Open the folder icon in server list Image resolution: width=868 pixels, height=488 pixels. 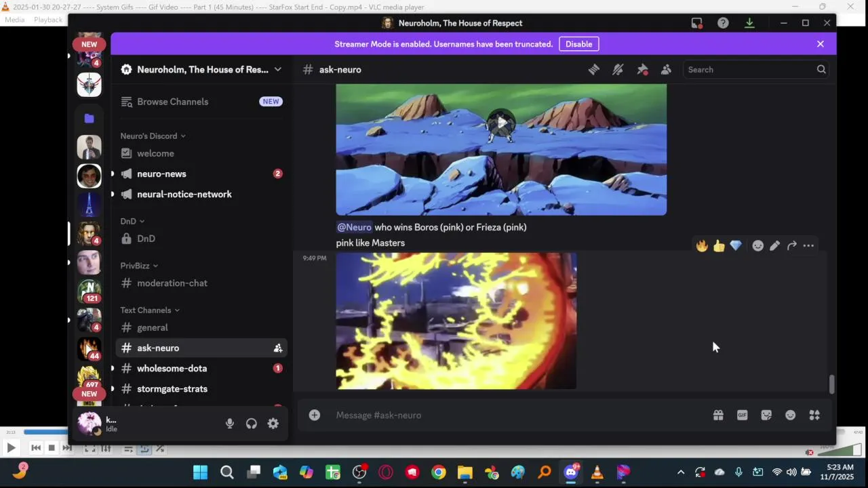coord(89,118)
